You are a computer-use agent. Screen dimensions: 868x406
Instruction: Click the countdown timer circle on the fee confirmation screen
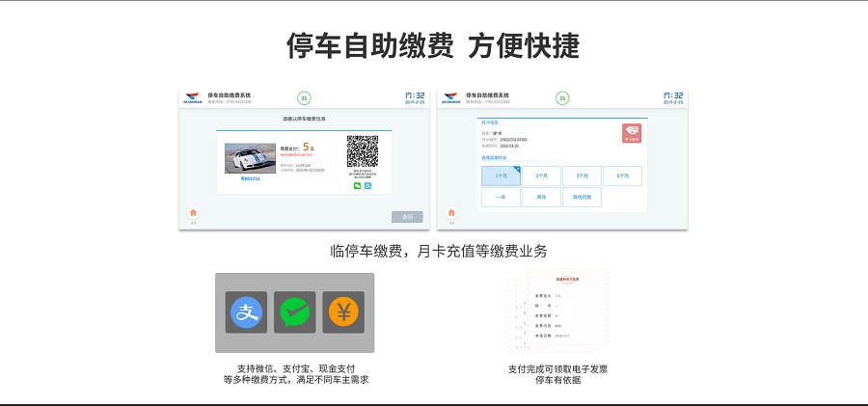pyautogui.click(x=304, y=98)
